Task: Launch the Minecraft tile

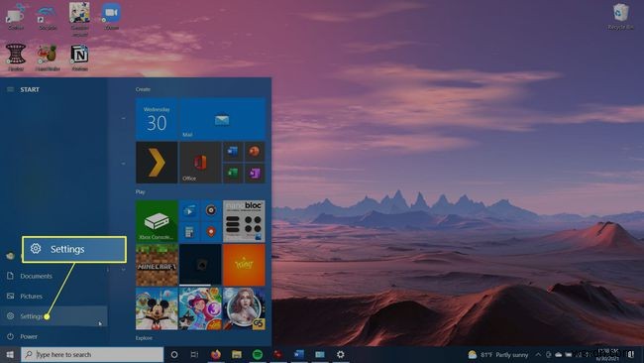Action: point(157,265)
